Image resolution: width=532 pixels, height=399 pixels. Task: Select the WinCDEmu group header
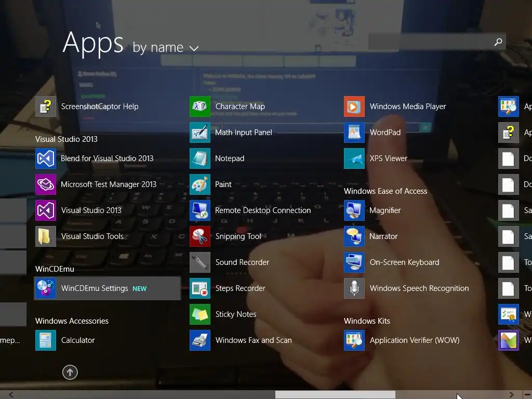click(x=55, y=269)
